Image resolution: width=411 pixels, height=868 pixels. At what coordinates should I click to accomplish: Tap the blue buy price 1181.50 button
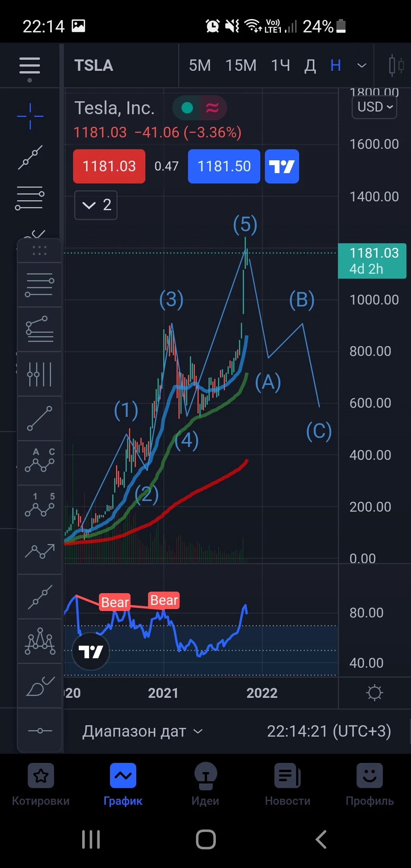coord(224,166)
